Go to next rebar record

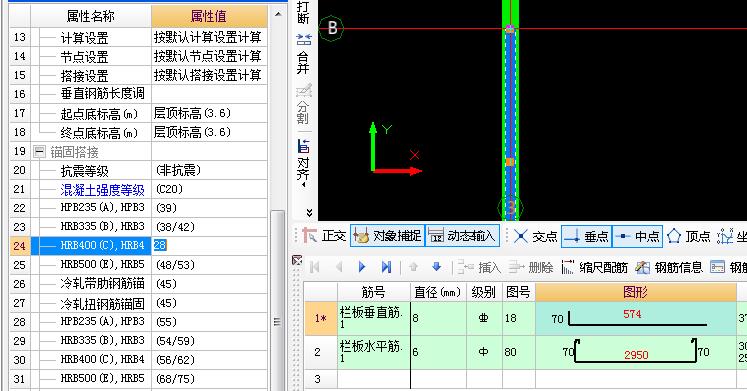point(362,267)
